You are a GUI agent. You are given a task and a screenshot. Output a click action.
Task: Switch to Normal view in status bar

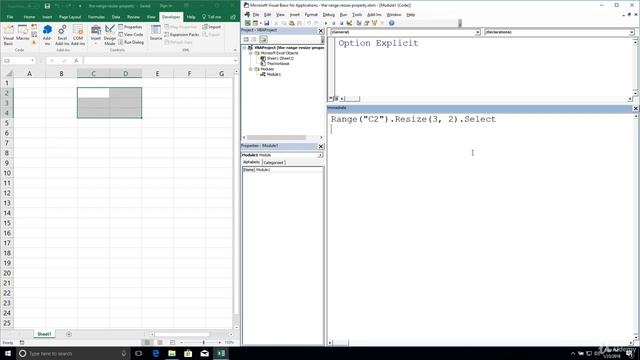pyautogui.click(x=147, y=342)
